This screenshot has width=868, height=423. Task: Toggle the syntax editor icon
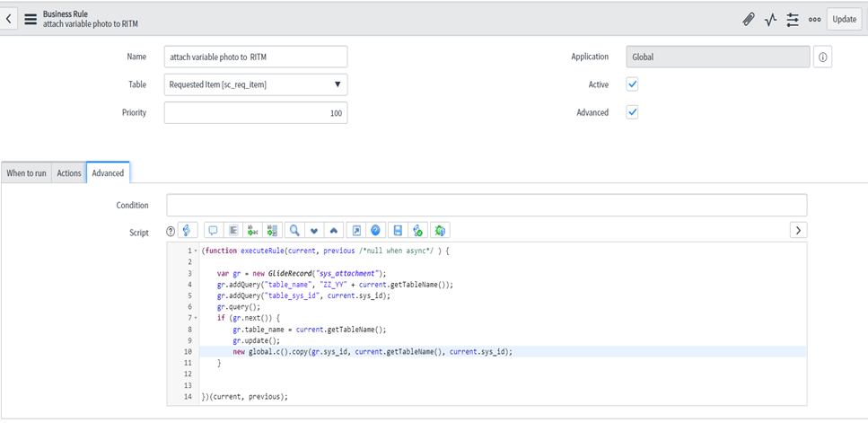tap(188, 230)
